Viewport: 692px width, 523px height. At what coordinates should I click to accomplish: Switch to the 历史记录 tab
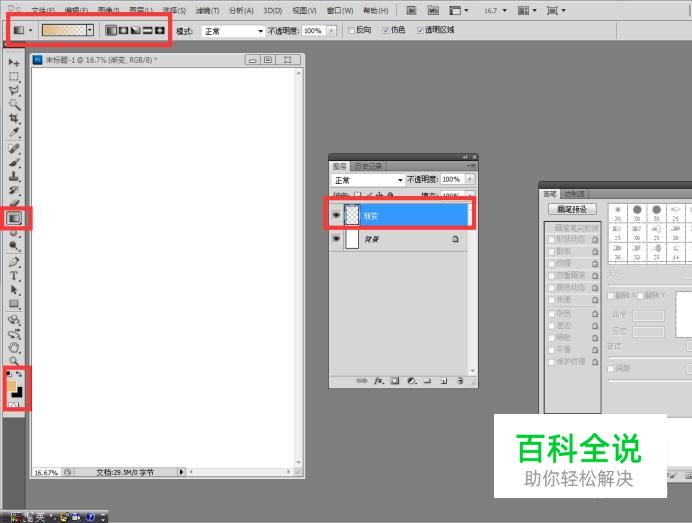368,166
